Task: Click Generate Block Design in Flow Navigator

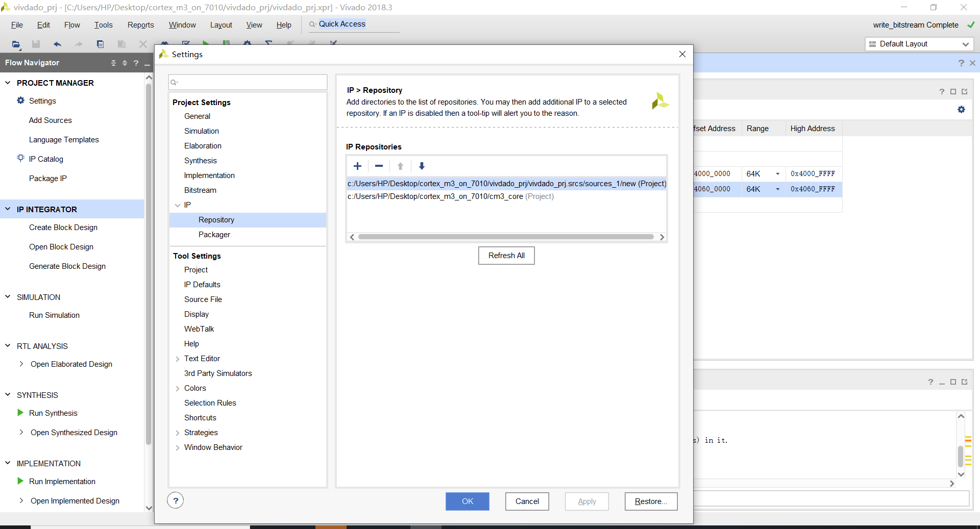Action: (67, 266)
